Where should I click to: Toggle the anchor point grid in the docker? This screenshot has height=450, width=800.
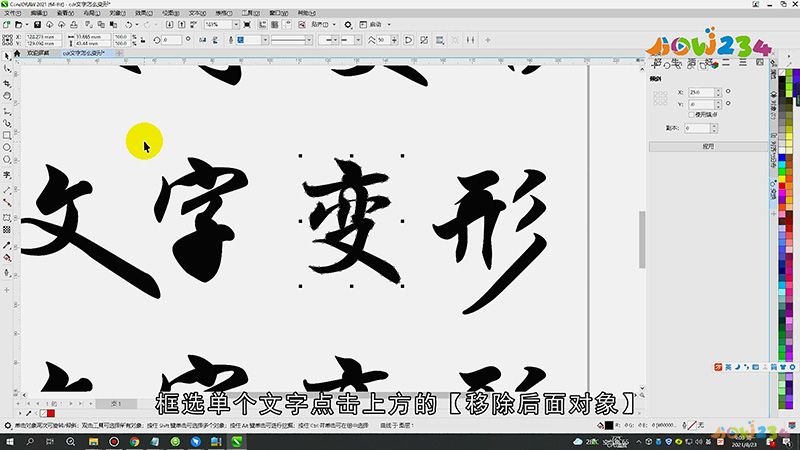click(660, 98)
